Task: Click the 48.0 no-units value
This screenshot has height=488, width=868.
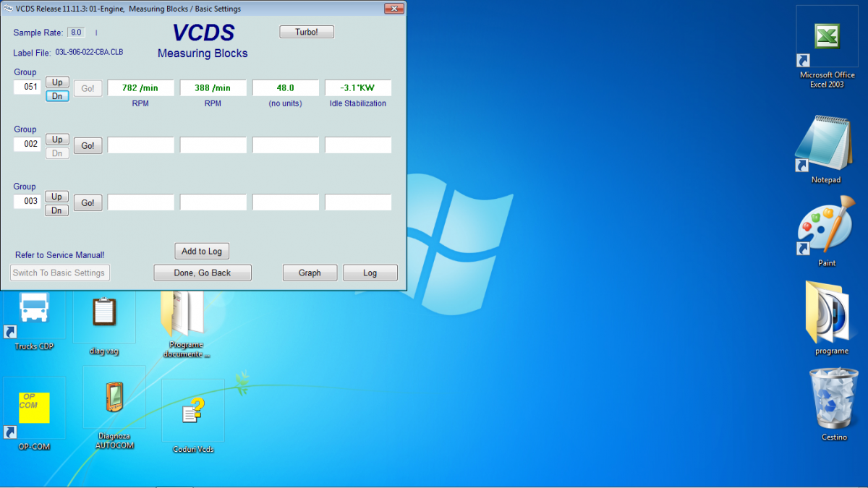Action: tap(286, 88)
